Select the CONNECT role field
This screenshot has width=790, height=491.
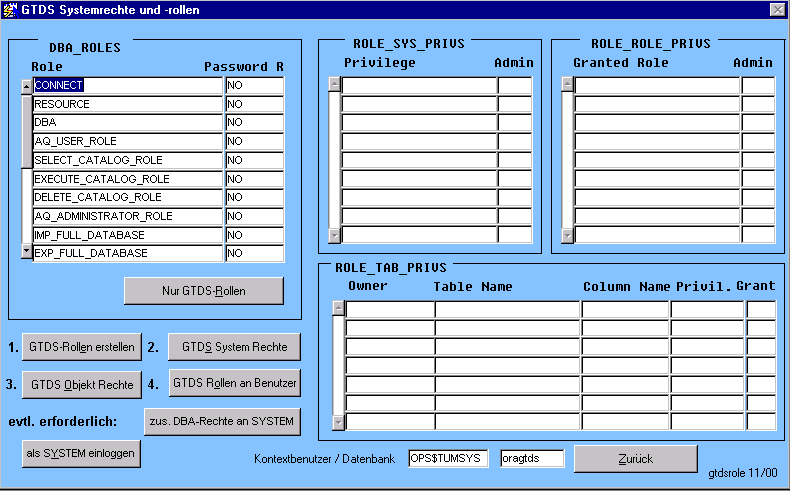(127, 86)
